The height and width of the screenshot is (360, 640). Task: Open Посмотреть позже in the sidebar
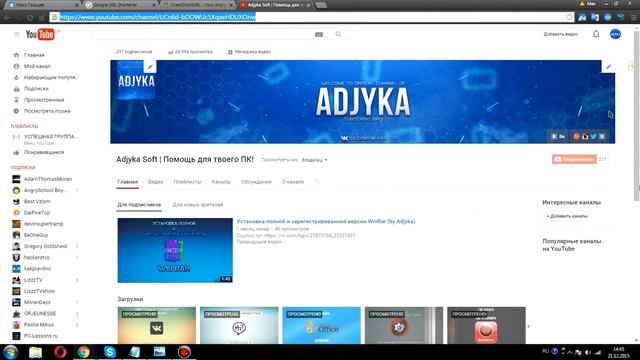tap(47, 111)
